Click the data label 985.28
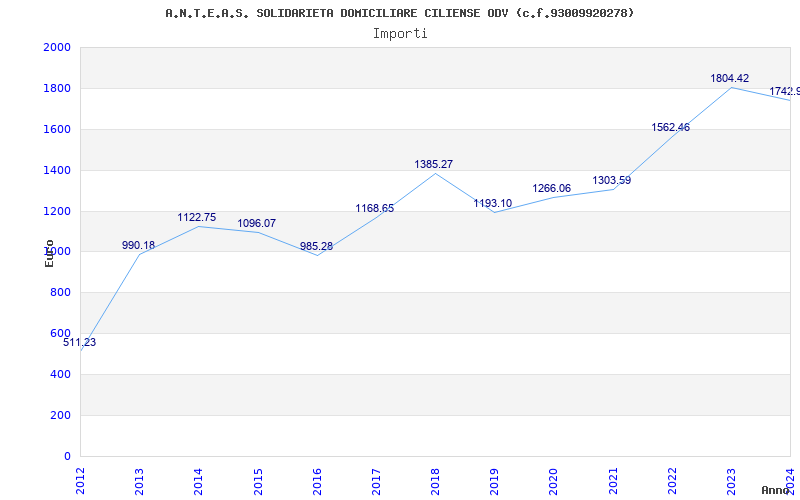This screenshot has height=500, width=800. 316,246
